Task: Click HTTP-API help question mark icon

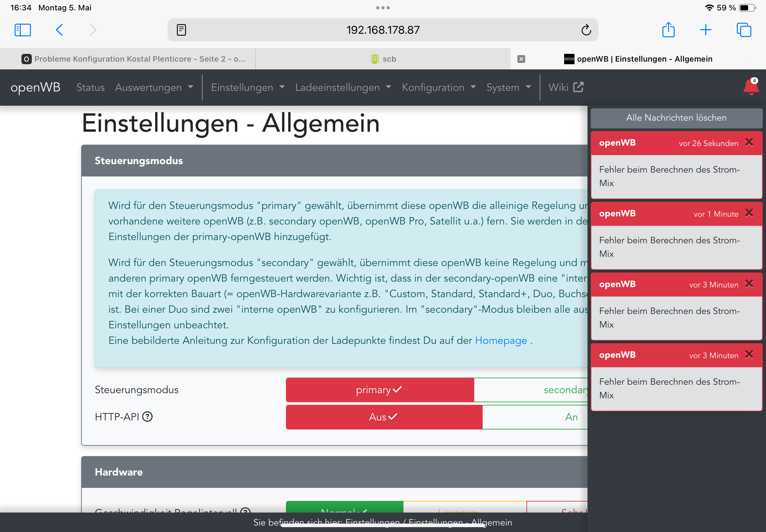Action: click(147, 417)
